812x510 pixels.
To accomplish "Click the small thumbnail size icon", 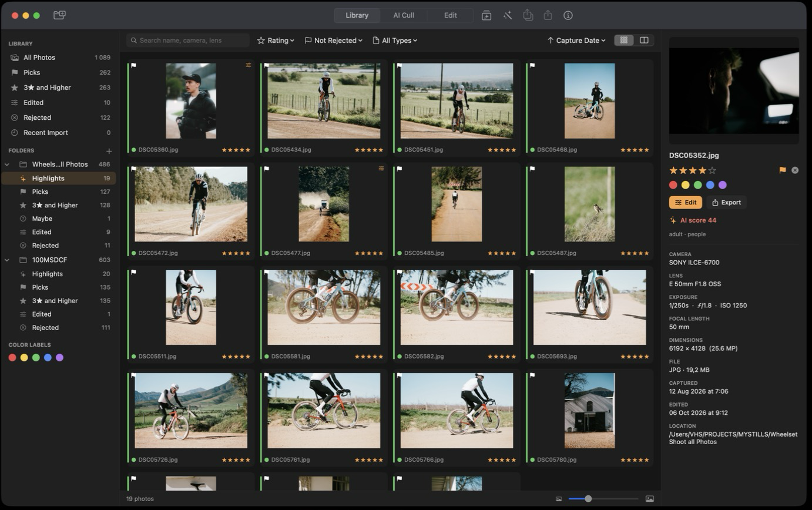I will (559, 499).
